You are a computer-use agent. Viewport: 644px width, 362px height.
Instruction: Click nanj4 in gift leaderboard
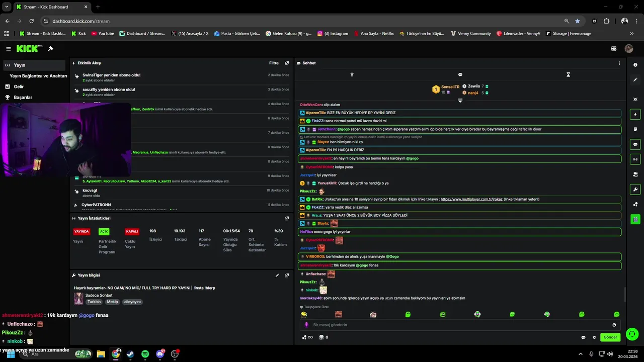tap(473, 93)
